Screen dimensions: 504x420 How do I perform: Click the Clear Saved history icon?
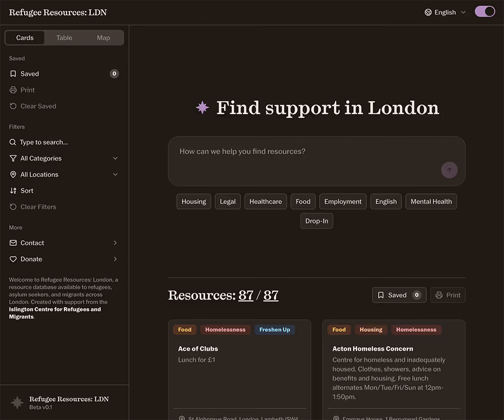tap(13, 106)
